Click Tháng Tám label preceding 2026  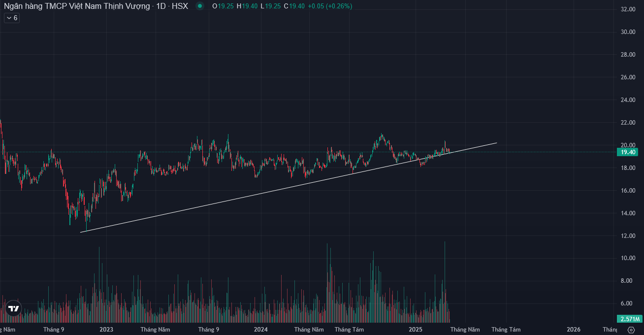click(506, 330)
